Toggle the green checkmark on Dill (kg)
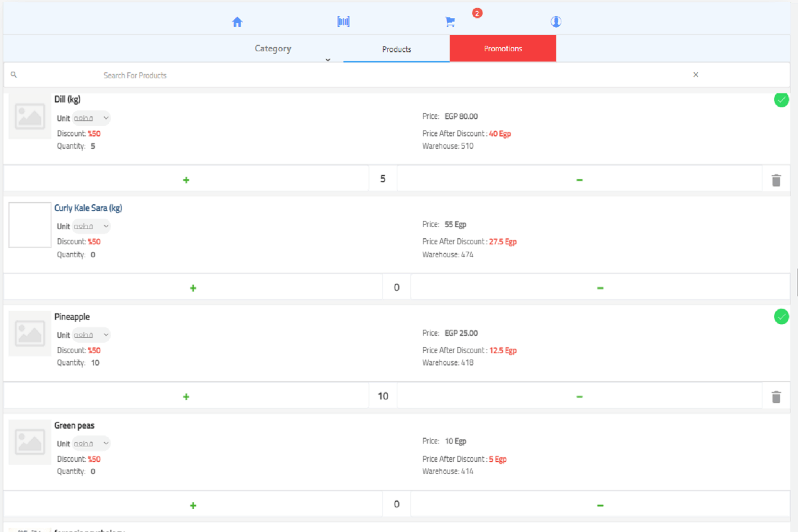 781,100
